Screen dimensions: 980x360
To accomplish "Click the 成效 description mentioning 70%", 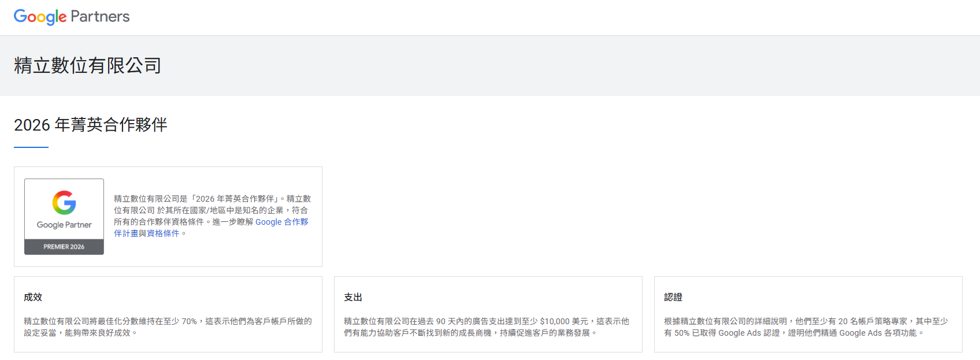I will tap(168, 327).
